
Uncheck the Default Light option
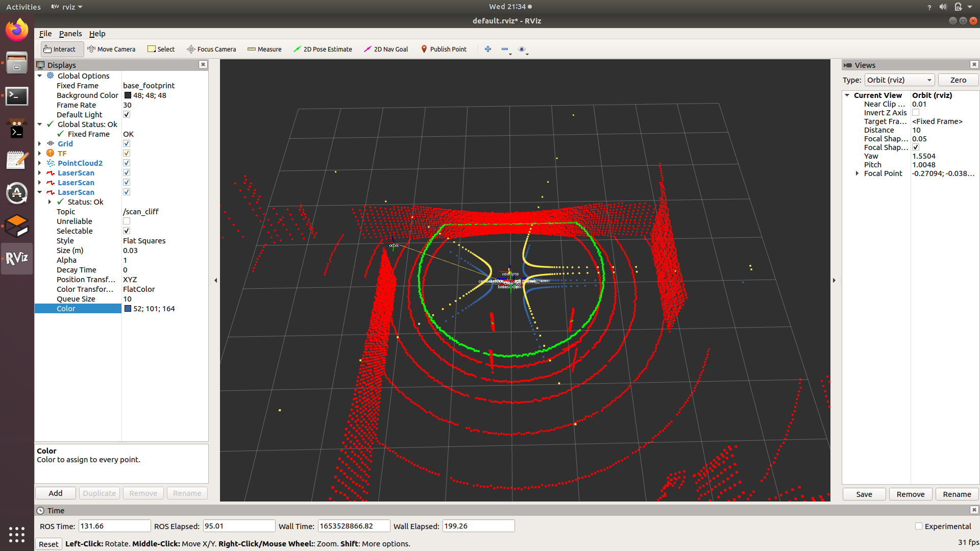coord(126,114)
